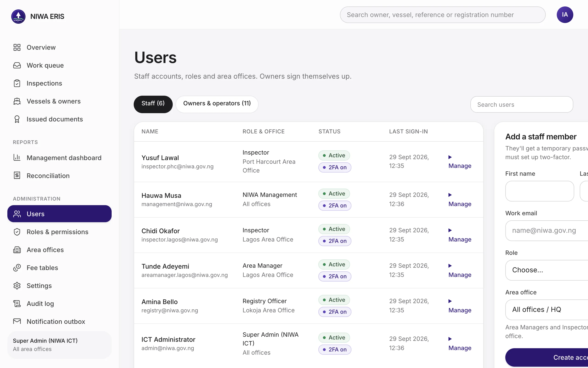Click Super Admin (NIWA ICT) profile card

(x=59, y=345)
